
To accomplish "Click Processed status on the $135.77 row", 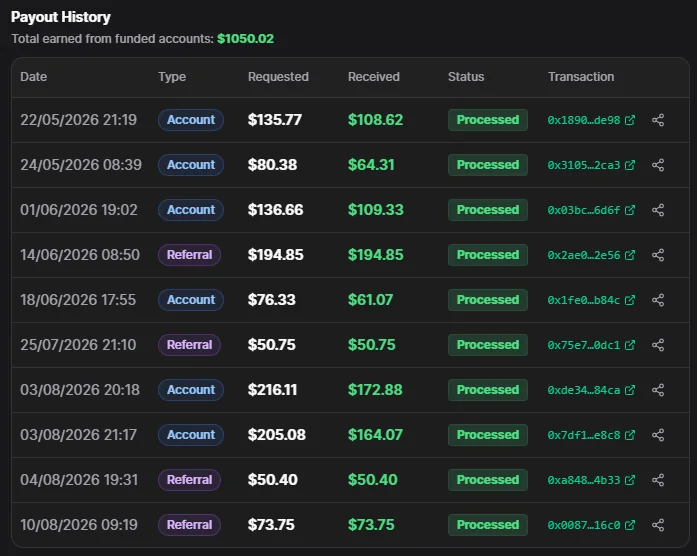I will pyautogui.click(x=488, y=120).
